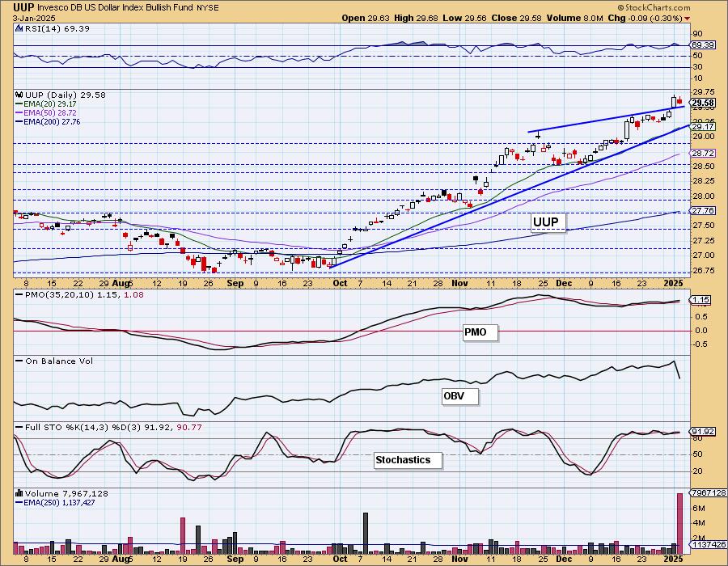The image size is (728, 566).
Task: Click the 28.72 EMA price tag
Action: click(x=702, y=153)
